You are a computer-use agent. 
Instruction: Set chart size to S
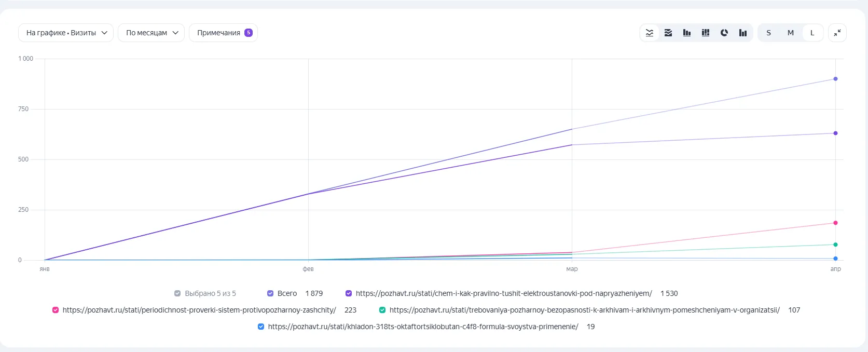pyautogui.click(x=768, y=33)
